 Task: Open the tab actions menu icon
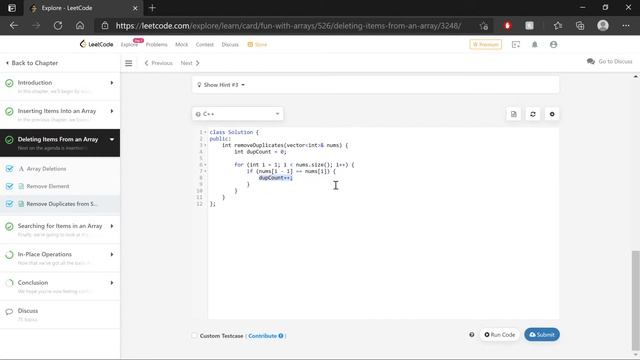coord(12,8)
